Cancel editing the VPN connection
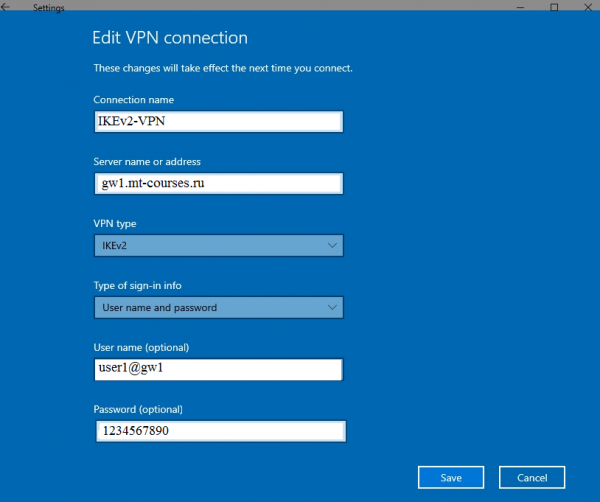600x502 pixels. tap(532, 478)
